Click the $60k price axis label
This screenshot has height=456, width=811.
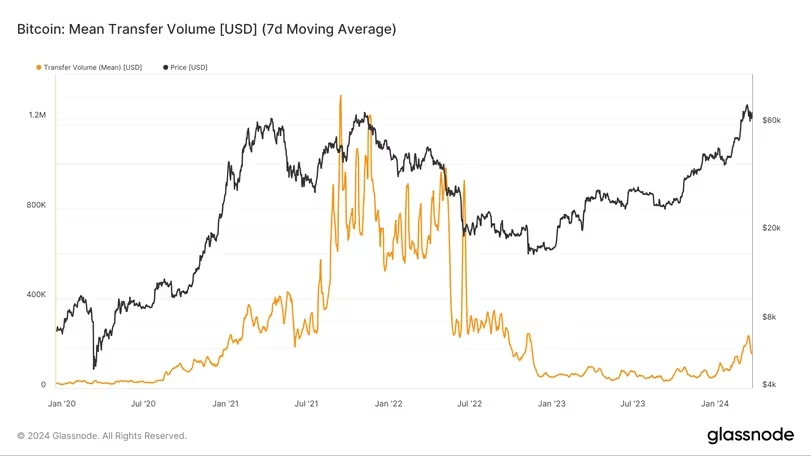[771, 120]
